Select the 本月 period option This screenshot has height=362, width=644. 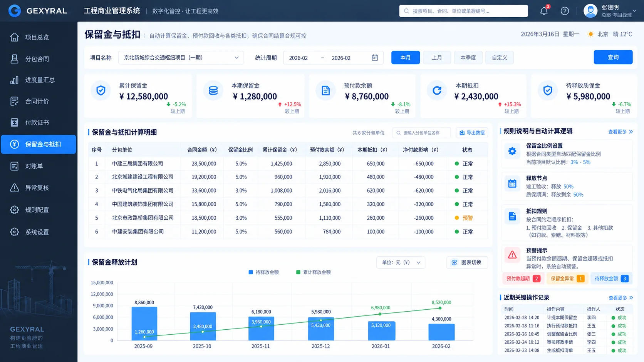pyautogui.click(x=406, y=58)
